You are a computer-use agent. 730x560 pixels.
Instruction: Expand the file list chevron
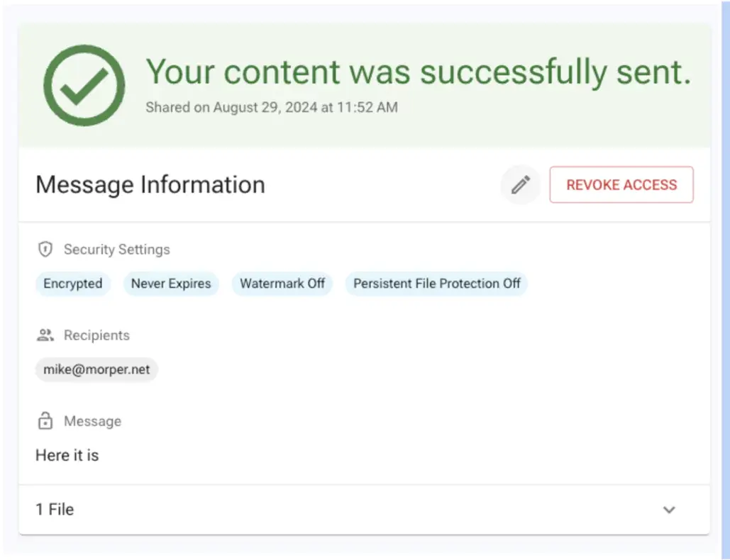coord(669,510)
